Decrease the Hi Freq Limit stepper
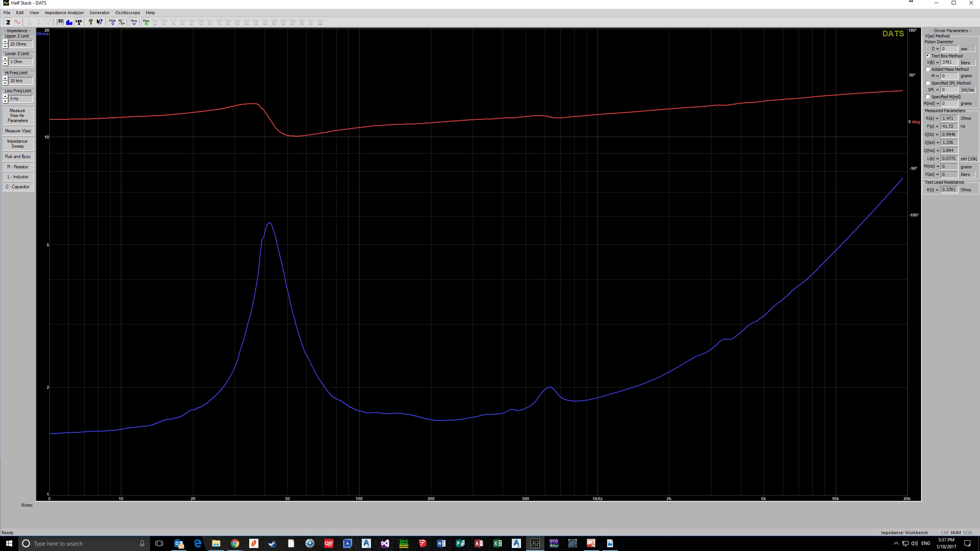The height and width of the screenshot is (551, 980). pos(5,83)
